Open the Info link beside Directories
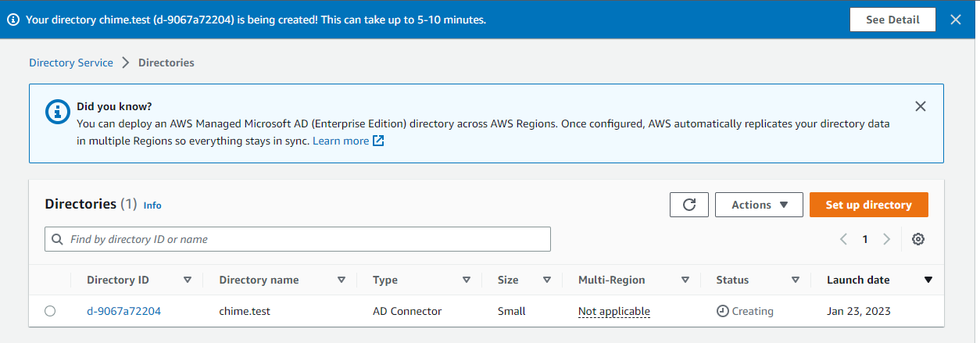 click(152, 205)
